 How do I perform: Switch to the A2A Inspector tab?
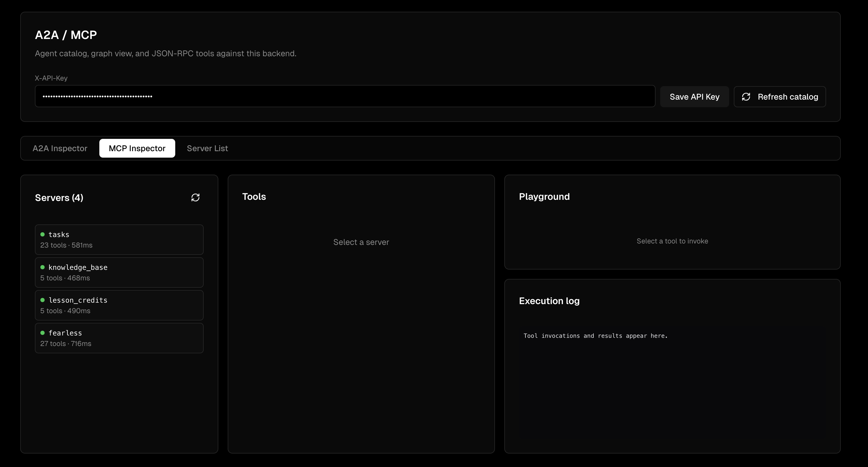(60, 148)
